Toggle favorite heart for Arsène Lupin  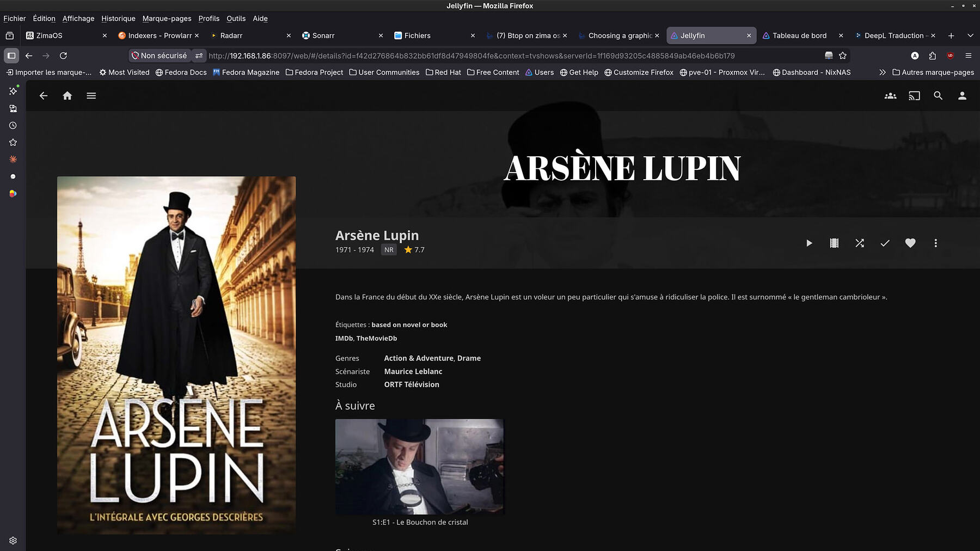pyautogui.click(x=910, y=243)
